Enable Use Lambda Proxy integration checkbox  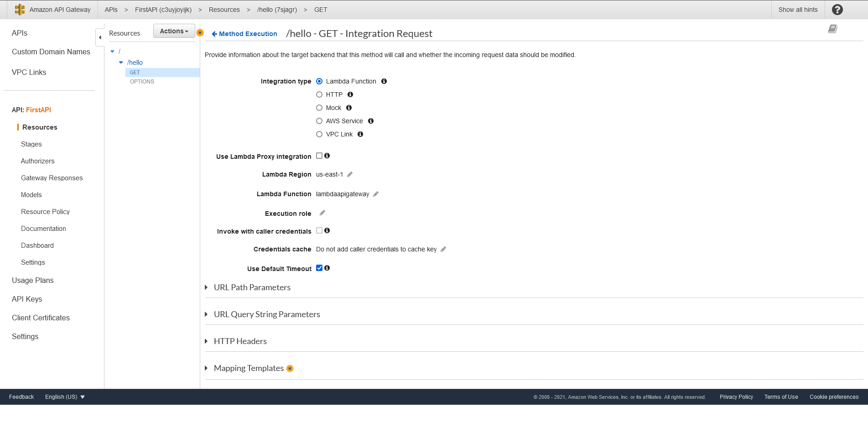319,156
